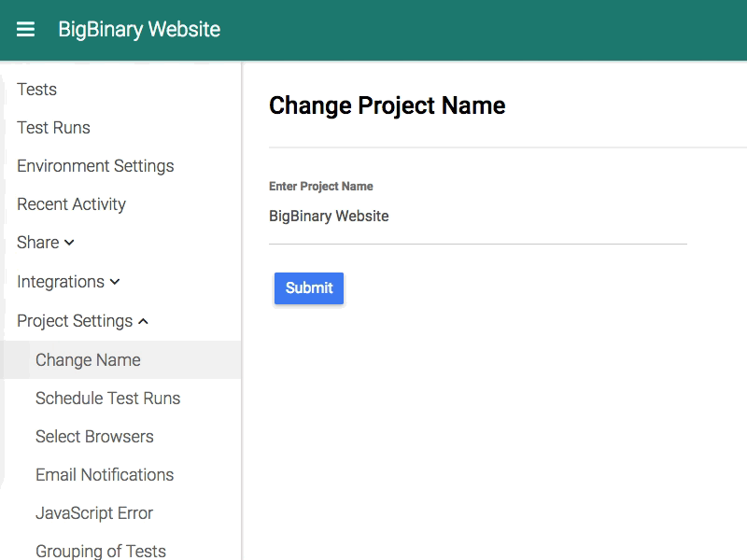Collapse the Project Settings section chevron
The image size is (747, 560).
point(143,321)
